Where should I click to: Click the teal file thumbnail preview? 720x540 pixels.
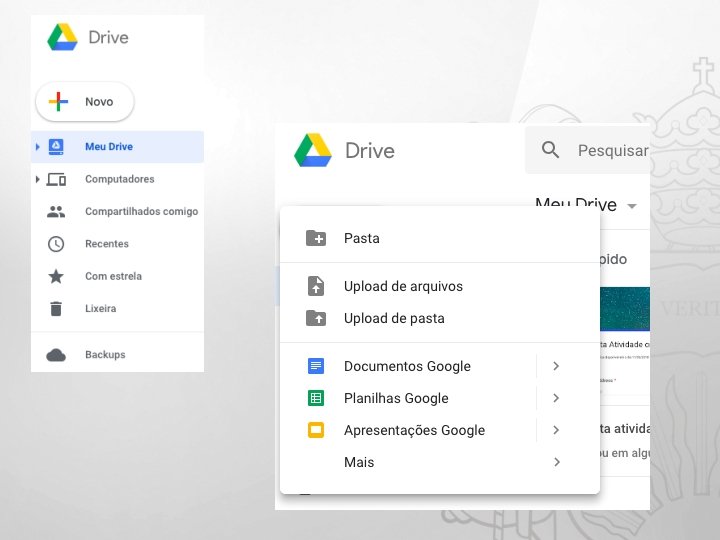click(x=625, y=309)
